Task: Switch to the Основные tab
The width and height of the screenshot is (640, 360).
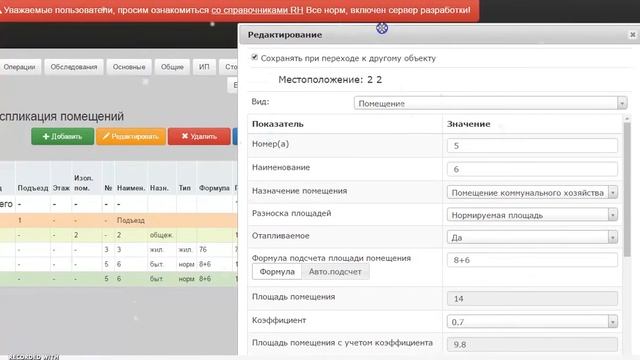Action: (x=129, y=67)
